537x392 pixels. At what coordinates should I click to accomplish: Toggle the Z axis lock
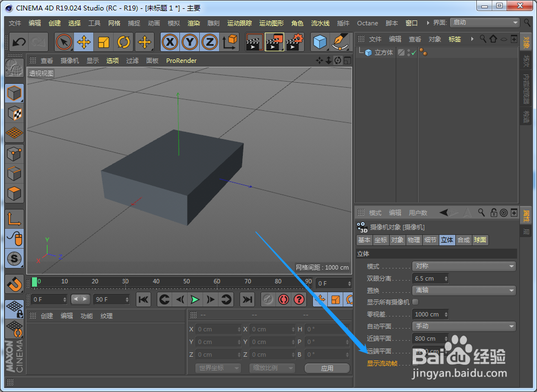[x=210, y=42]
